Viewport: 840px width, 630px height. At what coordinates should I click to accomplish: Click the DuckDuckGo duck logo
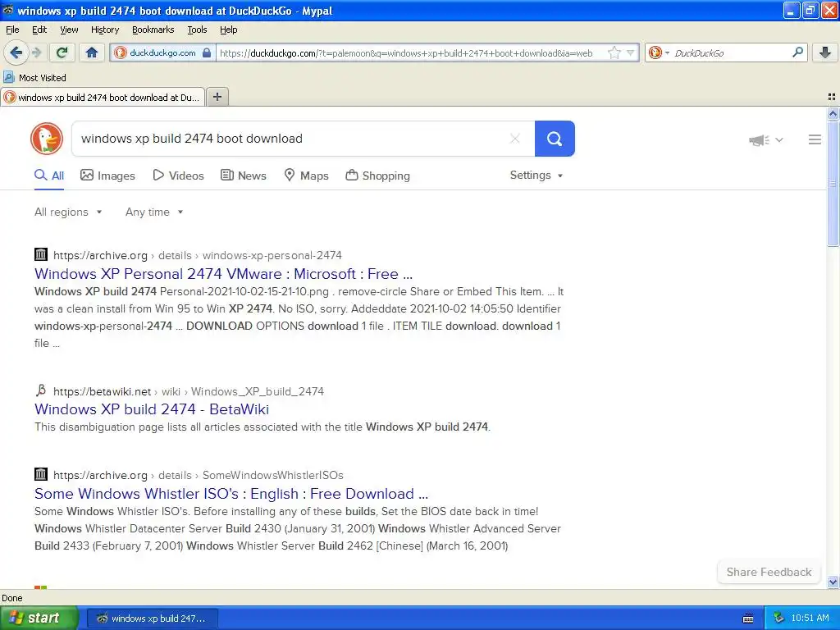pos(47,139)
